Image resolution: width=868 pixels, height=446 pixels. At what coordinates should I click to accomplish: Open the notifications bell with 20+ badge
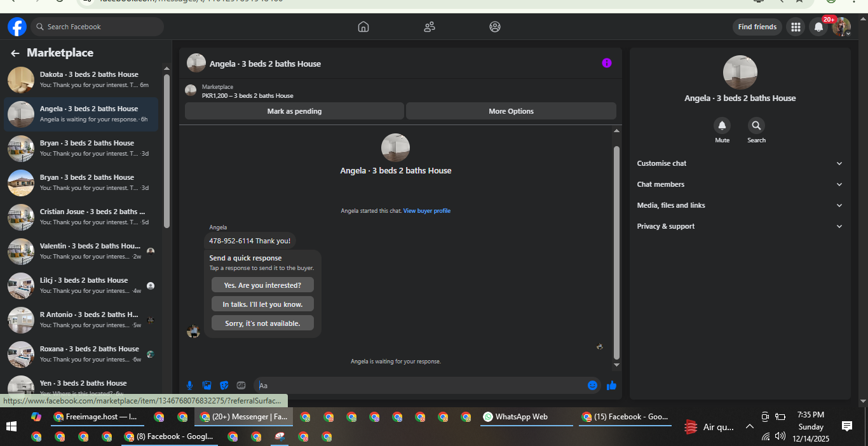(x=818, y=27)
